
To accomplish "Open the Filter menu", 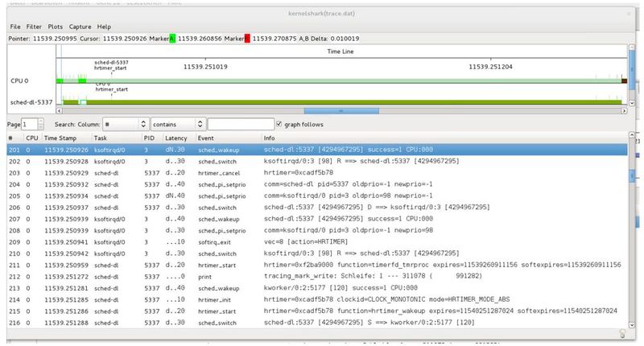I will [x=35, y=27].
